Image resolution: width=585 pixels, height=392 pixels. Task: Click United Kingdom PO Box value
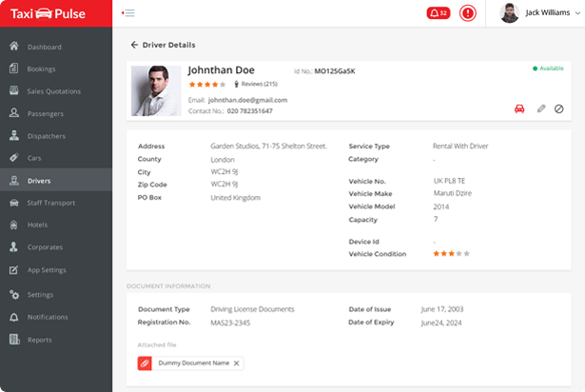(x=235, y=198)
